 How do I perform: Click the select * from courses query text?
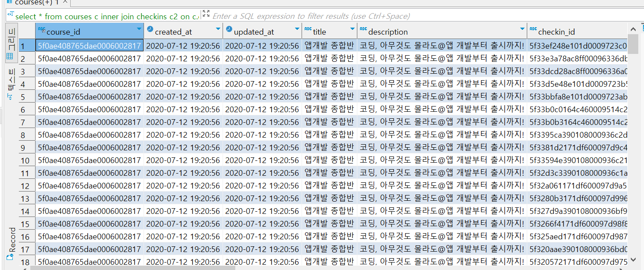point(107,16)
